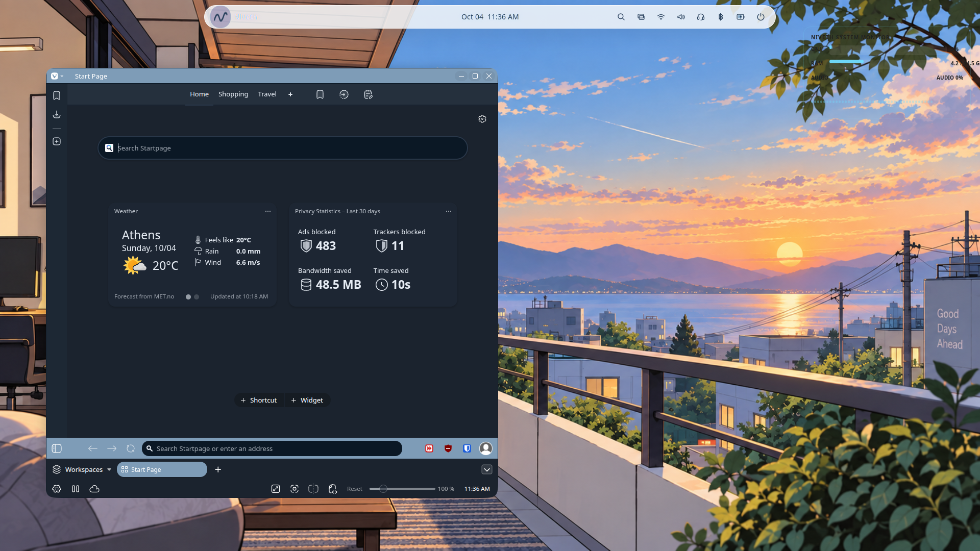Viewport: 980px width, 551px height.
Task: Add a web panel to the side panel
Action: [x=57, y=141]
